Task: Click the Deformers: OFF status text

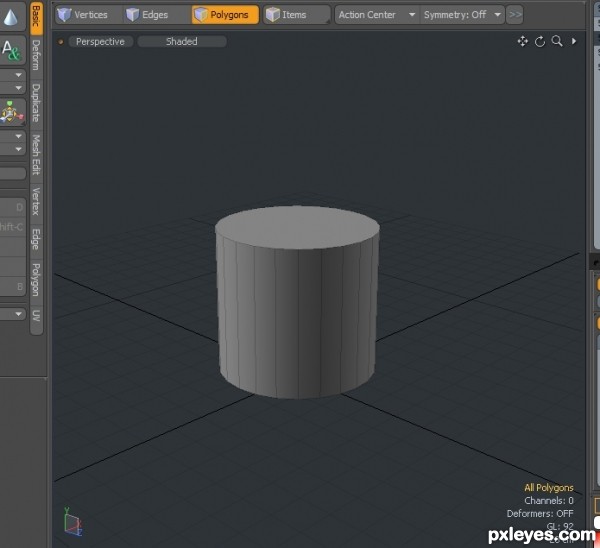Action: (540, 514)
